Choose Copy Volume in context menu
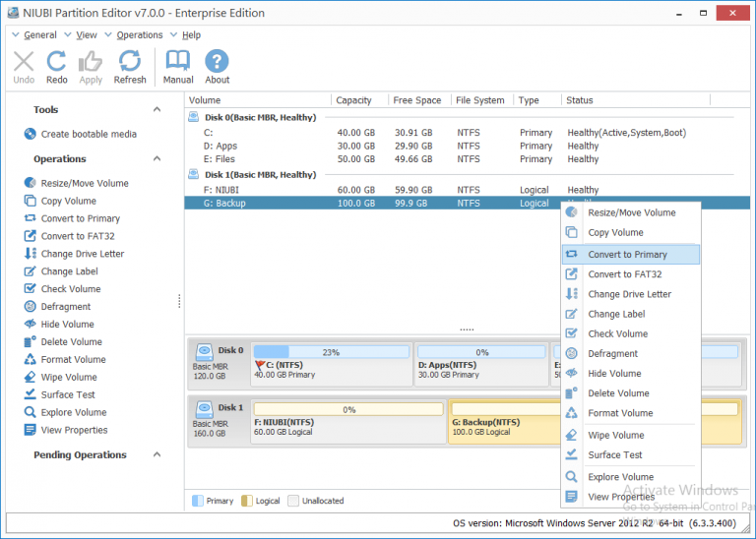The width and height of the screenshot is (756, 539). [631, 233]
